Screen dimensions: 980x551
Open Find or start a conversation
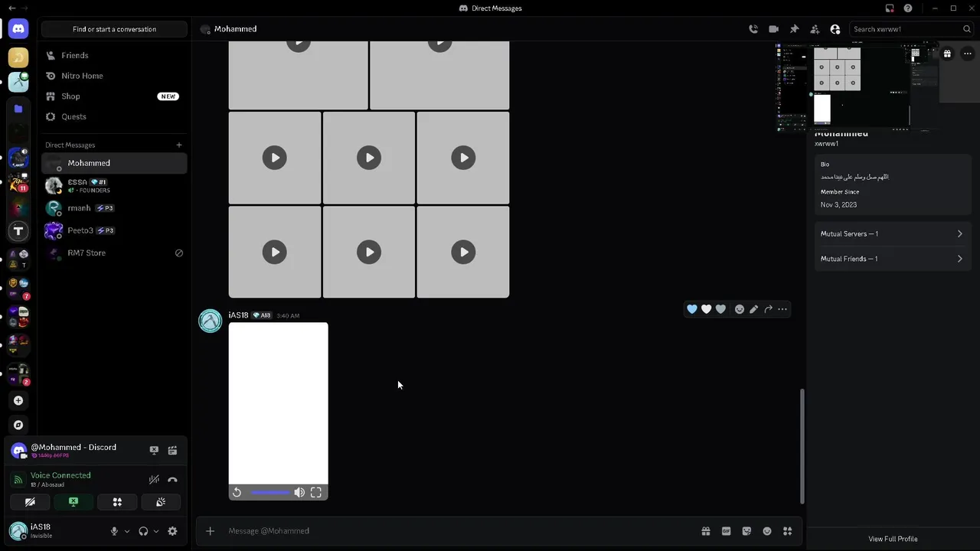114,29
